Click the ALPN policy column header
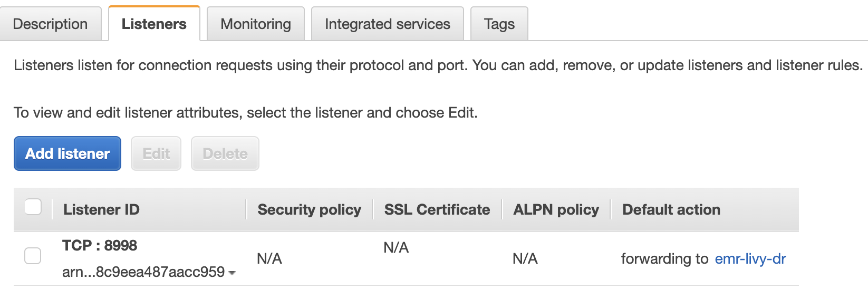This screenshot has height=289, width=868. (556, 209)
